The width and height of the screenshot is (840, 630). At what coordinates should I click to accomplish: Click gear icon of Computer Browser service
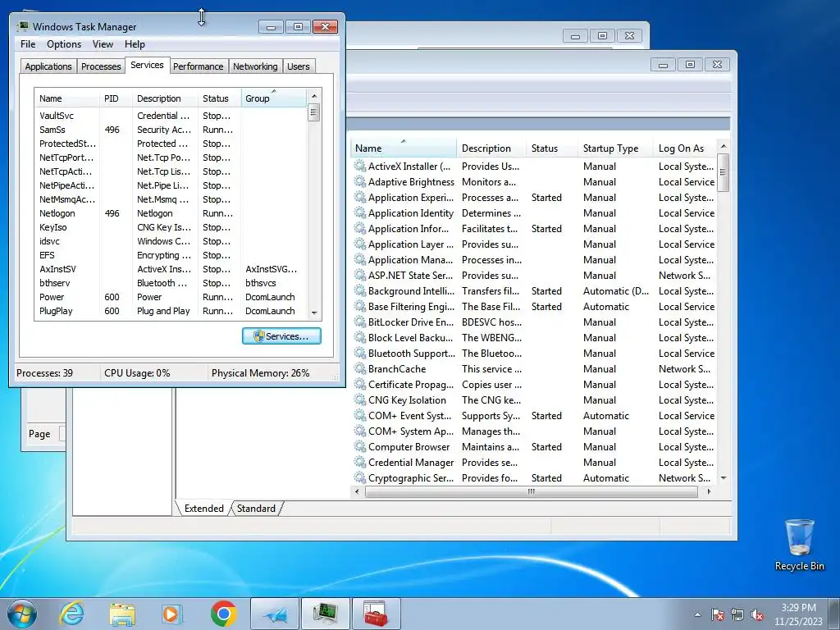pos(360,446)
